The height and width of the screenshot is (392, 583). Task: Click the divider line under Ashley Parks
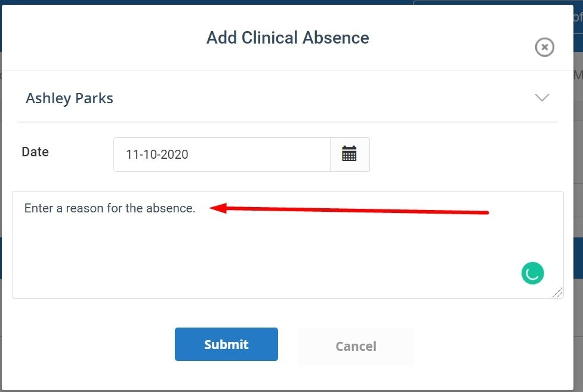pos(288,122)
